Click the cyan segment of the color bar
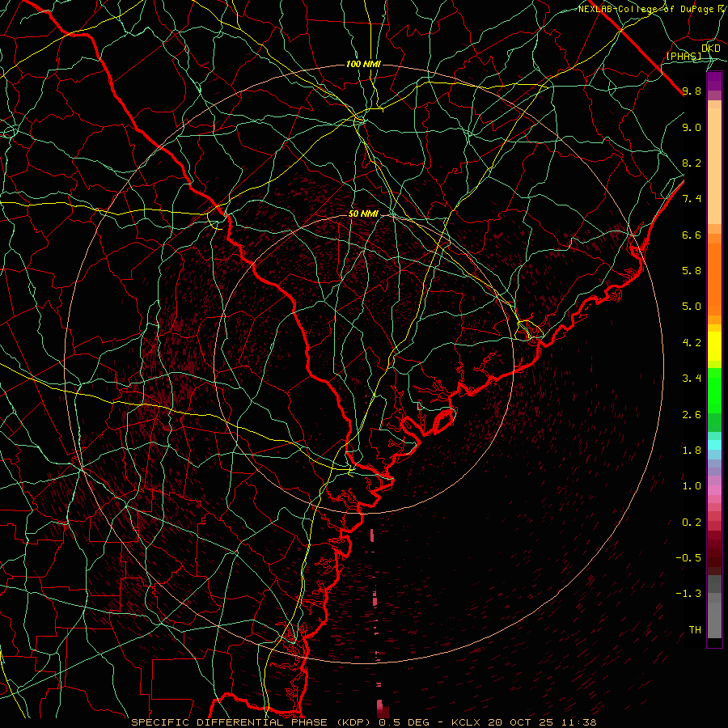 point(714,445)
